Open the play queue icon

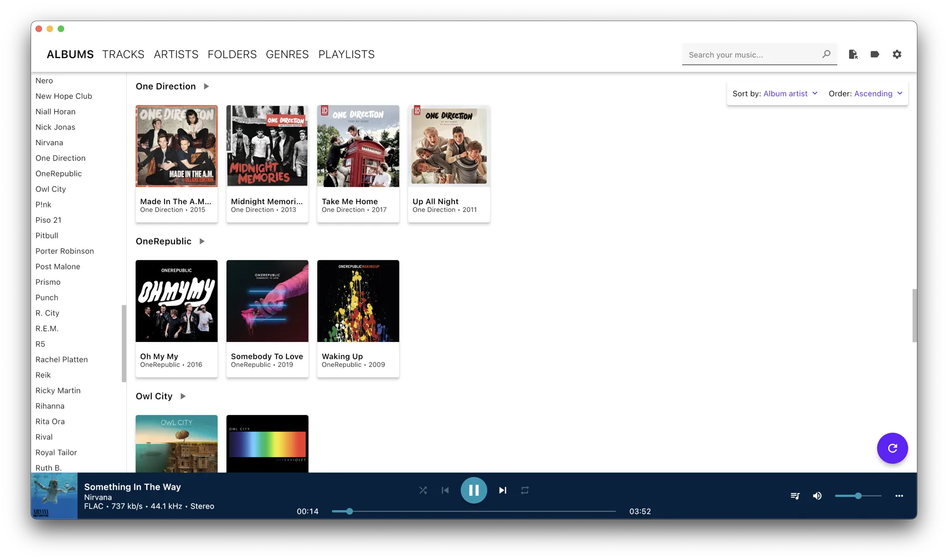[x=795, y=496]
